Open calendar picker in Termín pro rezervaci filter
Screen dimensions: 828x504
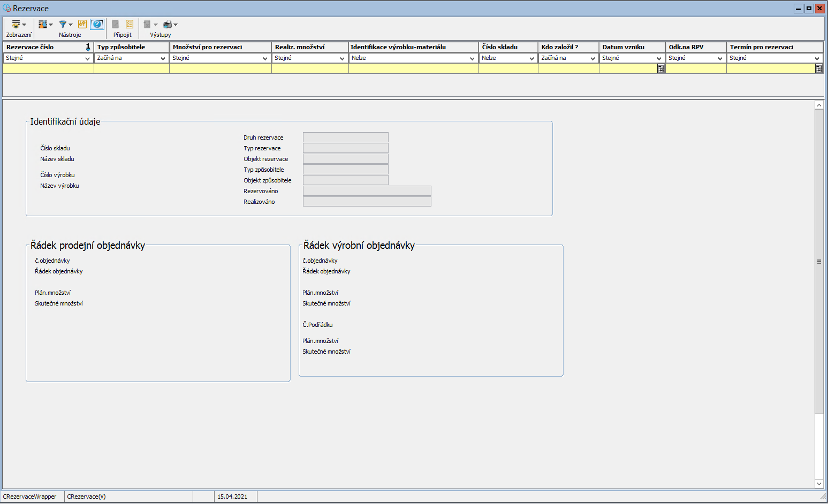818,68
